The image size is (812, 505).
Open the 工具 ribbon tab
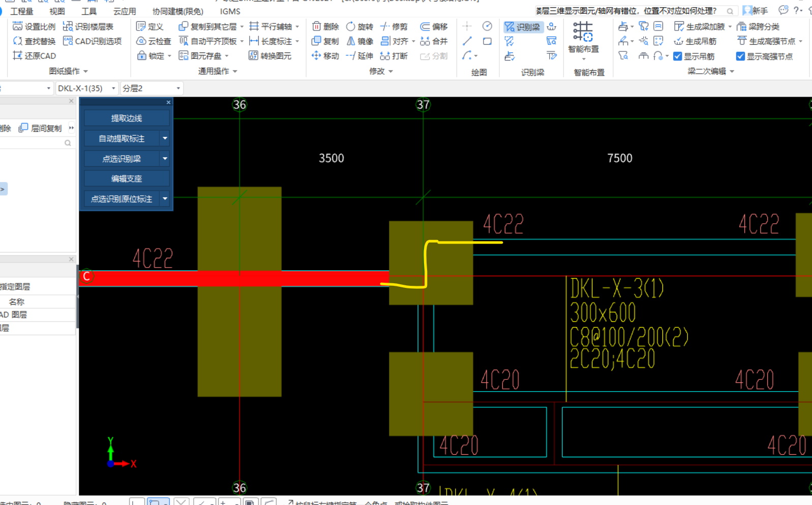(x=89, y=11)
